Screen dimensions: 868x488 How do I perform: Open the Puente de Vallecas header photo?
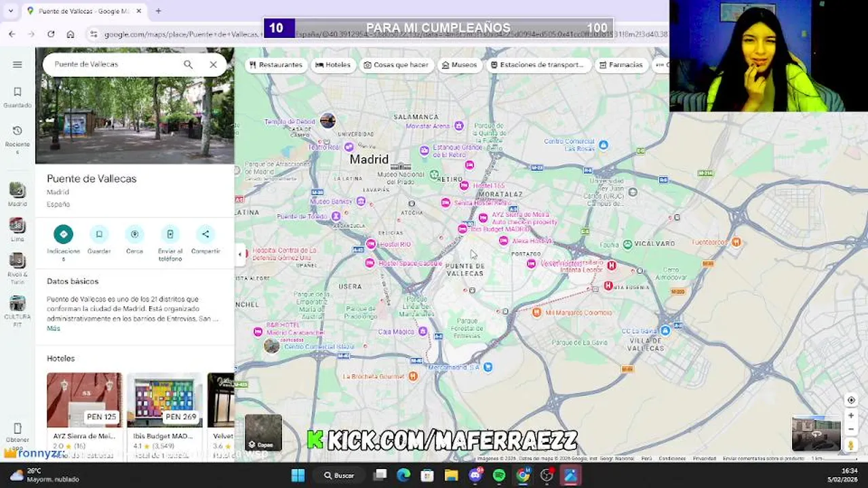135,105
